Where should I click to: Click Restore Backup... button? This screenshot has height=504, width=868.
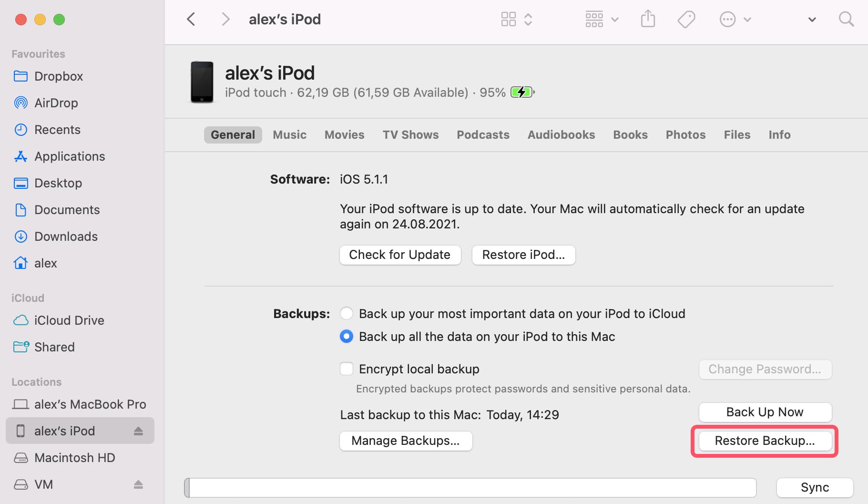[x=765, y=441]
